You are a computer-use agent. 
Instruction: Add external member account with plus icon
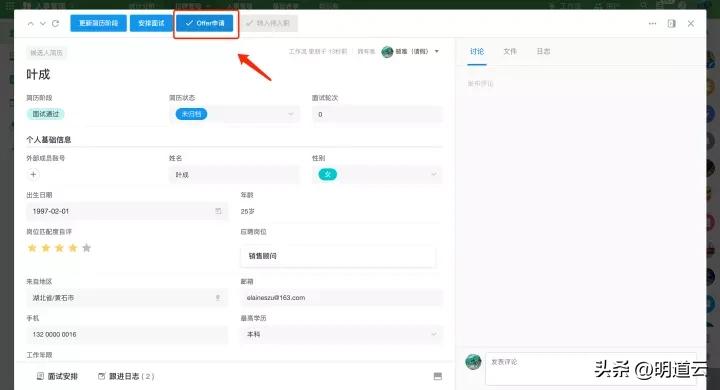[x=33, y=175]
